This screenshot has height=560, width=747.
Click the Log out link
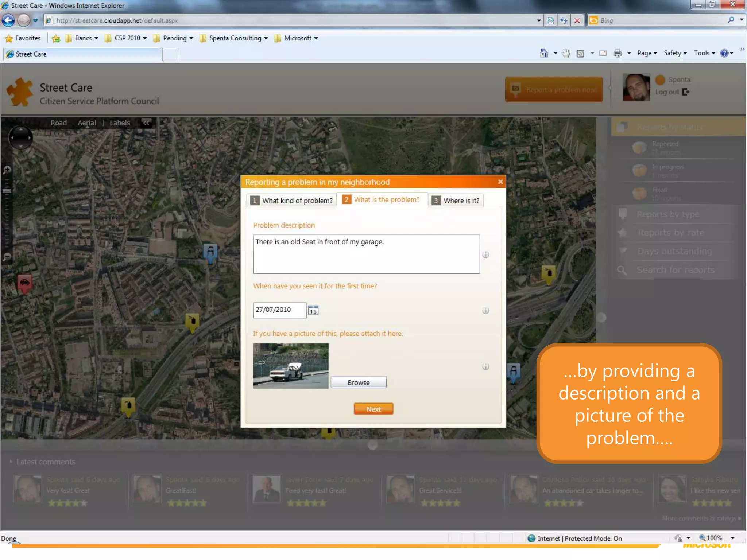[667, 92]
